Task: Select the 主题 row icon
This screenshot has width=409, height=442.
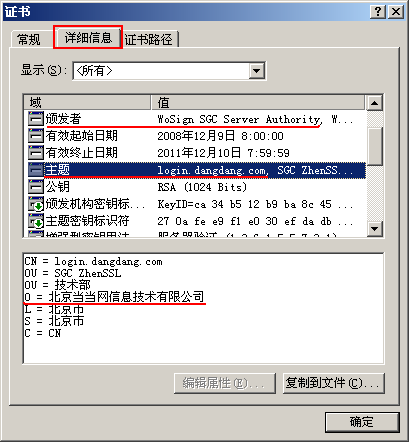Action: pos(36,170)
